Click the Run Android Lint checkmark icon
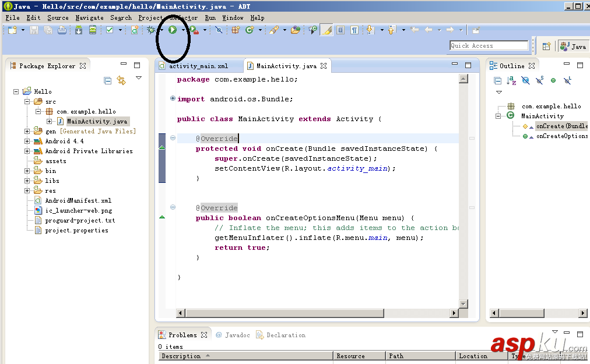This screenshot has width=590, height=364. 110,30
